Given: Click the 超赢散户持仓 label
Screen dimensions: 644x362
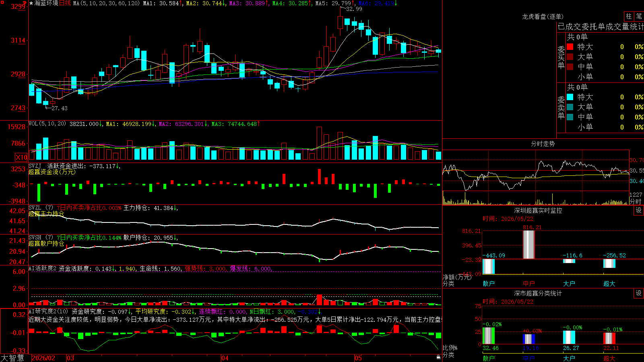Looking at the screenshot, I should pyautogui.click(x=46, y=243).
